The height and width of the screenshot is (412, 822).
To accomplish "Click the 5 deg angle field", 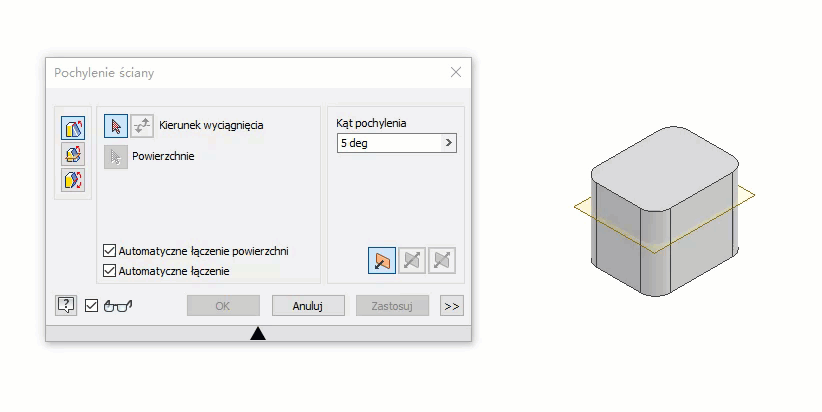I will pos(390,143).
